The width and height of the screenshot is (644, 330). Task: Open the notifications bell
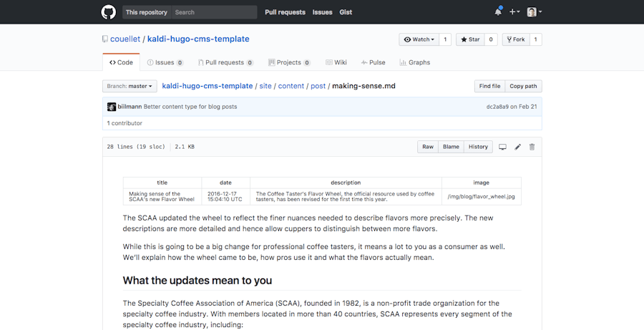tap(498, 12)
